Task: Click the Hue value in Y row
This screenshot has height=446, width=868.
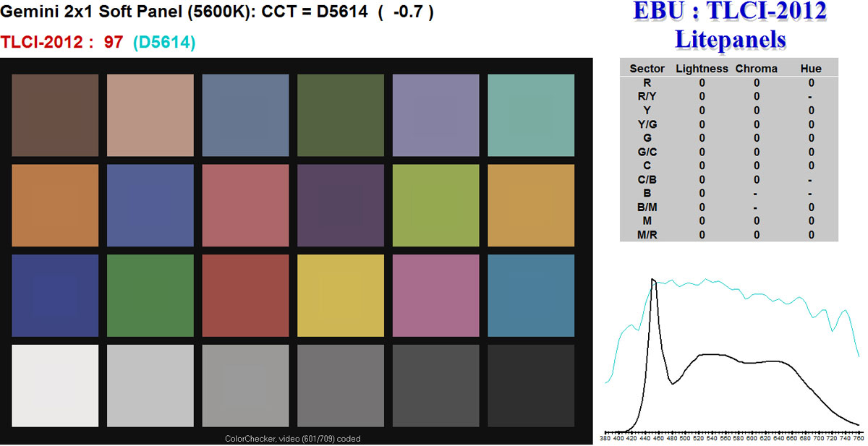Action: coord(811,110)
